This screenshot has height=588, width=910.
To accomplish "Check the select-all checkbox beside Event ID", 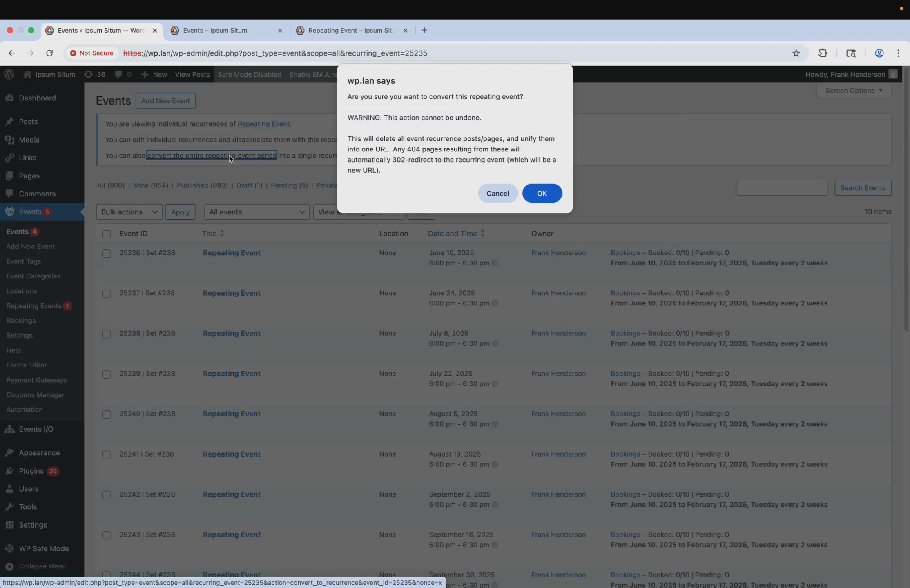I will [x=106, y=234].
